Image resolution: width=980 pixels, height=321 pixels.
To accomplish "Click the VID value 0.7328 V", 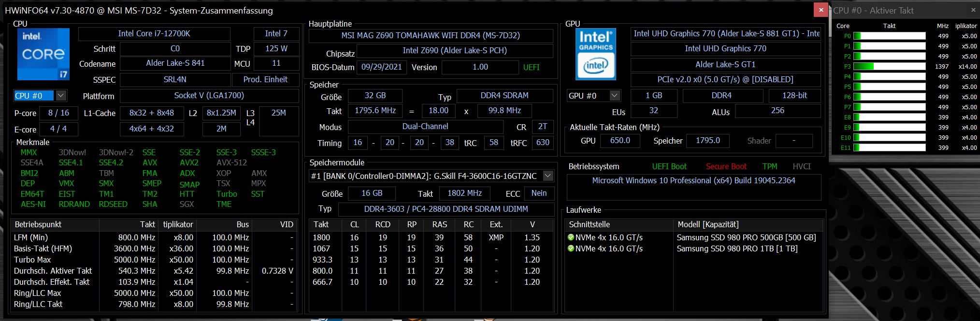I will (277, 271).
